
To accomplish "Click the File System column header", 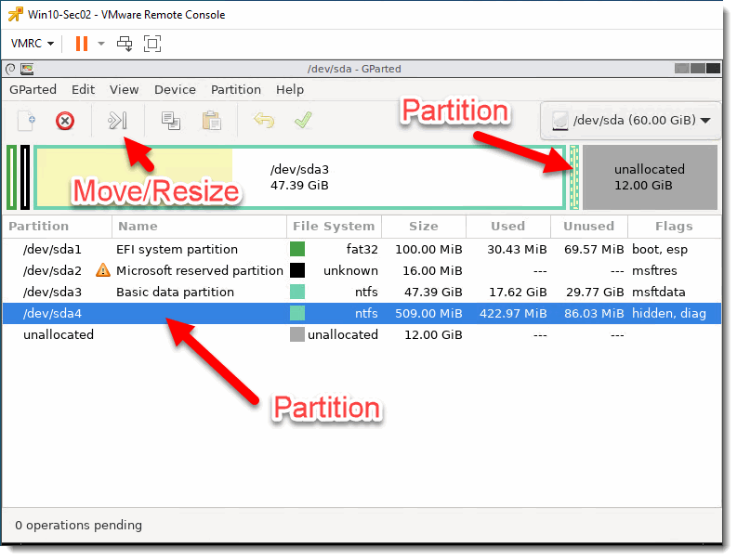I will [x=334, y=226].
